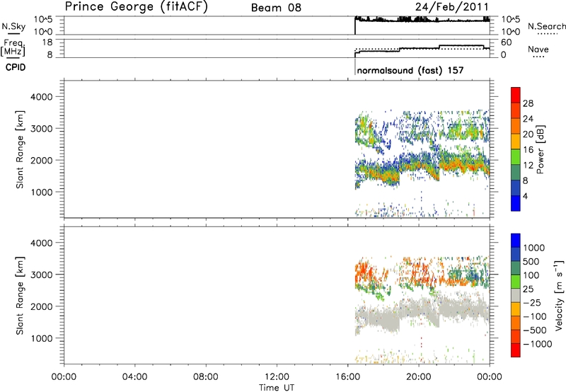Click the '20:00' time tick label

(x=419, y=377)
